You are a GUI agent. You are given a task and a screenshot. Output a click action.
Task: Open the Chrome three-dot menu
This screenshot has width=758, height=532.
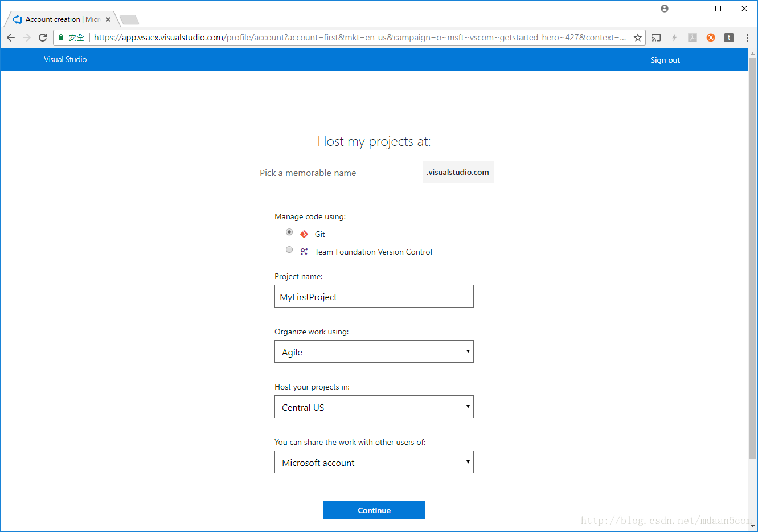click(x=747, y=38)
